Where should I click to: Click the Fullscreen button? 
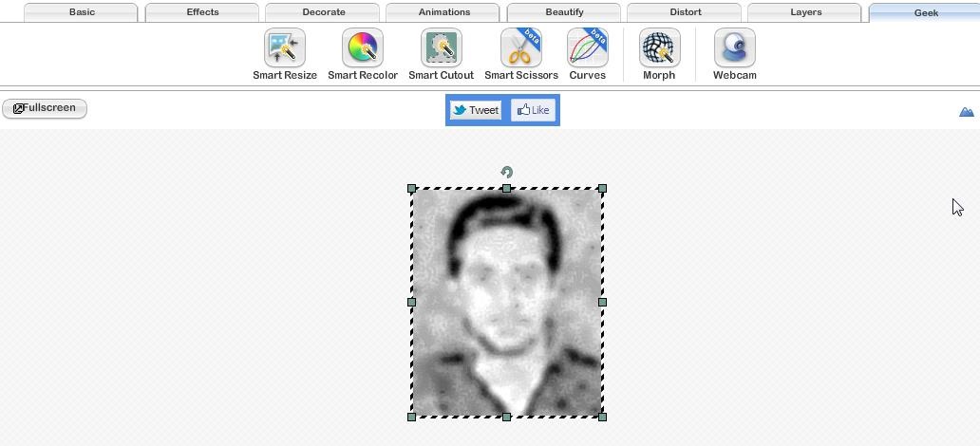[45, 108]
